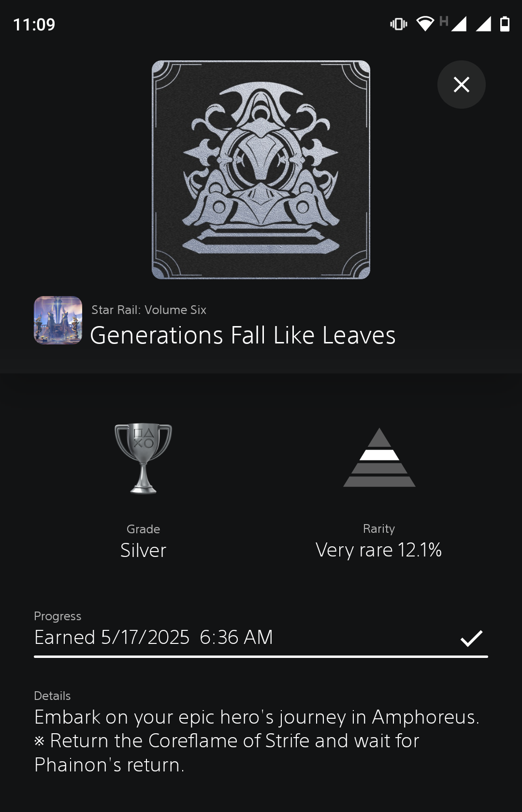Open the Star Rail game thumbnail icon
This screenshot has width=522, height=812.
click(58, 320)
